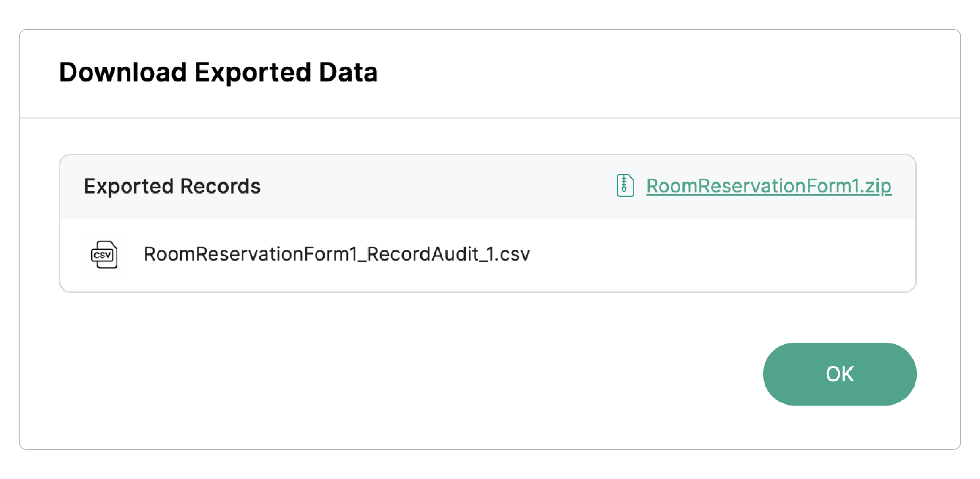Select the RoomReservationForm1_RecordAudit_1.csv file name
980x479 pixels.
coord(336,254)
